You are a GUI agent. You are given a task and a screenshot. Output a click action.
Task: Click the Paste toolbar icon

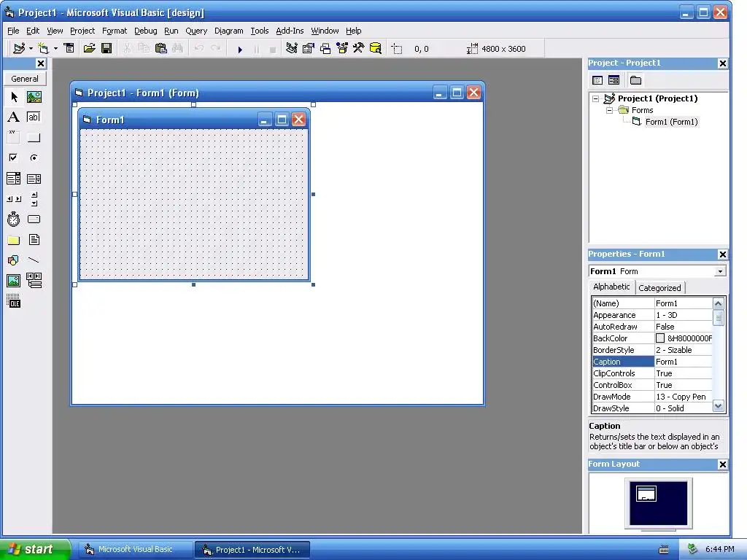(x=161, y=49)
